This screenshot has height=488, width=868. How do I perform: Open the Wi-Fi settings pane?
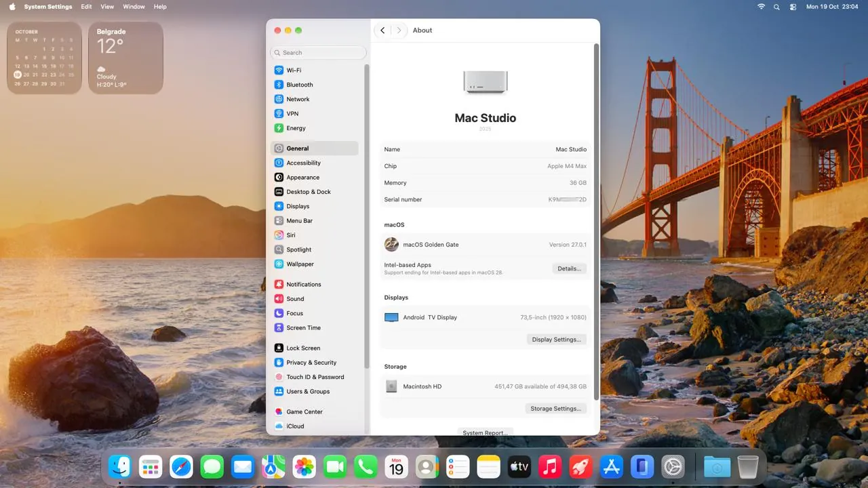(x=315, y=70)
